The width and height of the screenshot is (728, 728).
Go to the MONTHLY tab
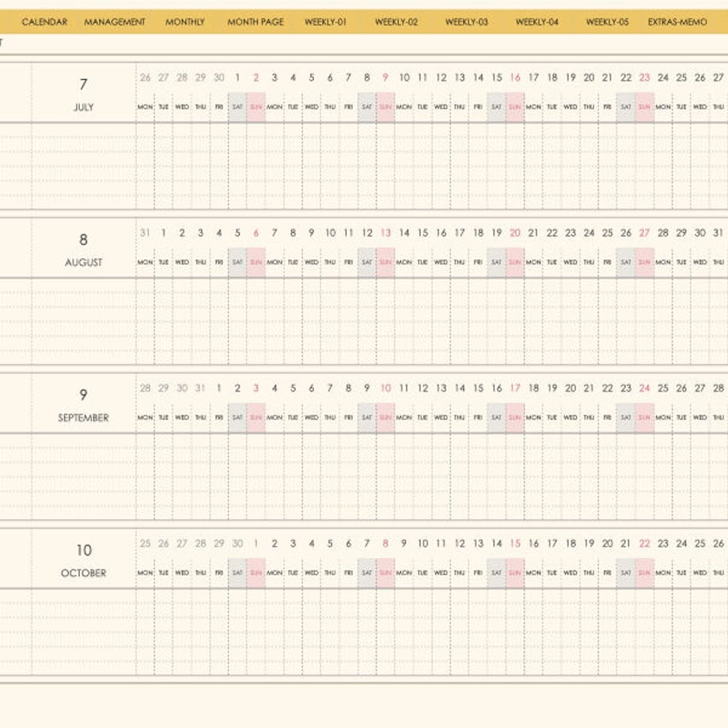[185, 22]
